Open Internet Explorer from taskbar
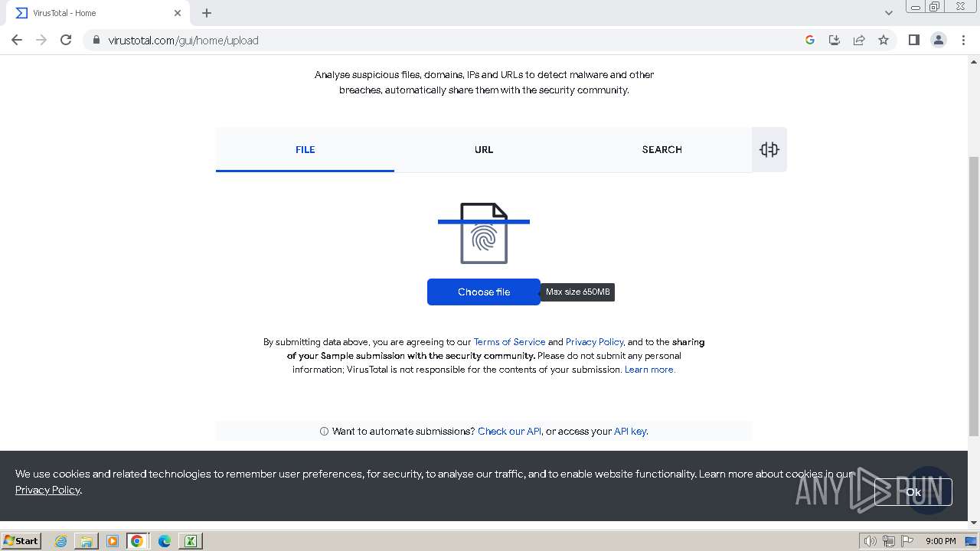 click(x=60, y=541)
